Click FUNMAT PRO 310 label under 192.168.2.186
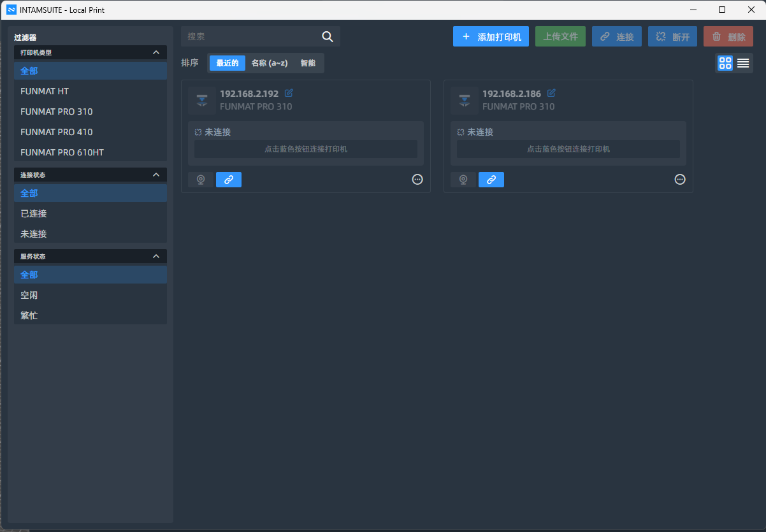766x532 pixels. [519, 106]
